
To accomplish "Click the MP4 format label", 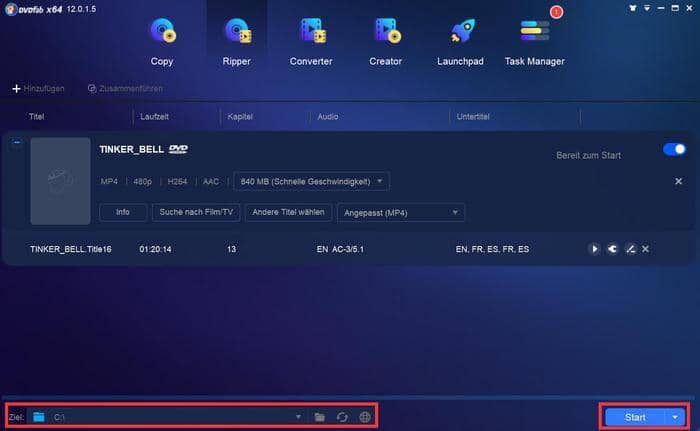I will click(109, 181).
